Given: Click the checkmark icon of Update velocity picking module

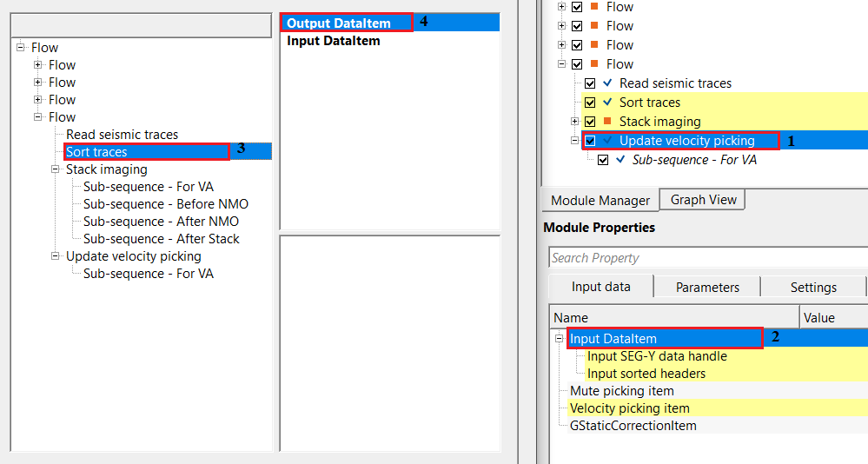Looking at the screenshot, I should (x=607, y=140).
